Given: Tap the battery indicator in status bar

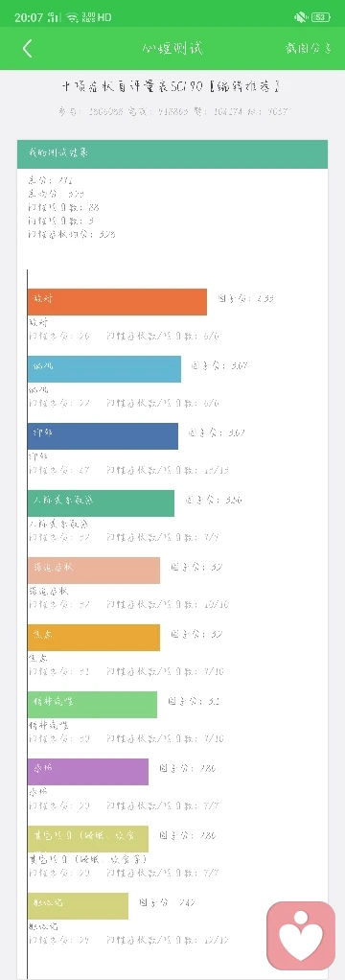Looking at the screenshot, I should coord(321,17).
